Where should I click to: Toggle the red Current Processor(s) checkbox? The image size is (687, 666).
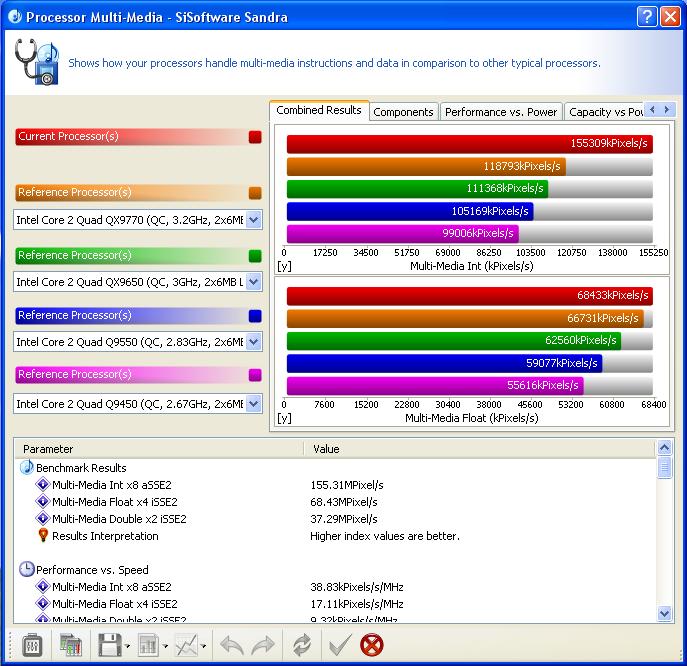[x=255, y=137]
